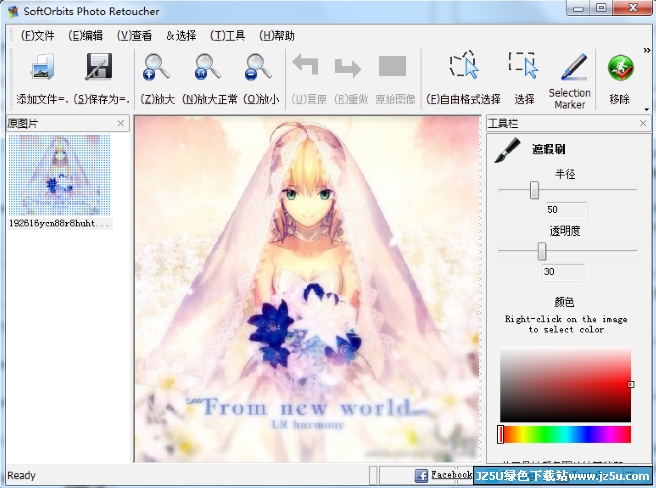The width and height of the screenshot is (656, 488).
Task: Maximize the Photo Retoucher window
Action: click(601, 8)
